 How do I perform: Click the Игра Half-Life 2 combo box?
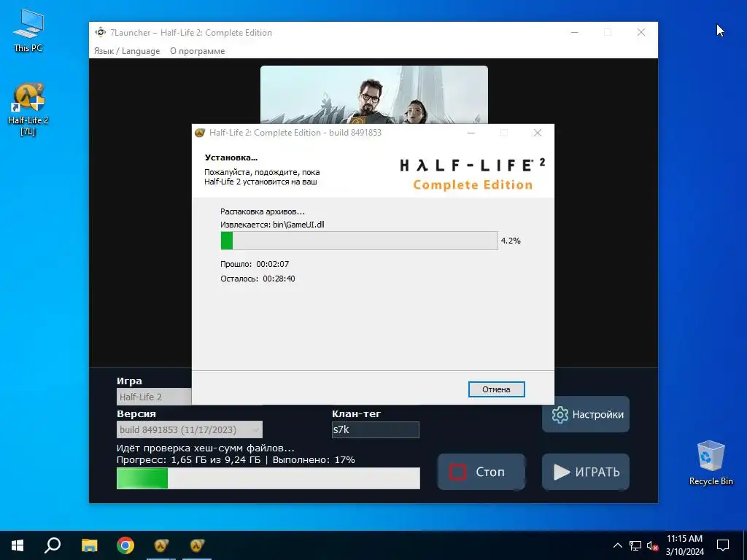[154, 397]
